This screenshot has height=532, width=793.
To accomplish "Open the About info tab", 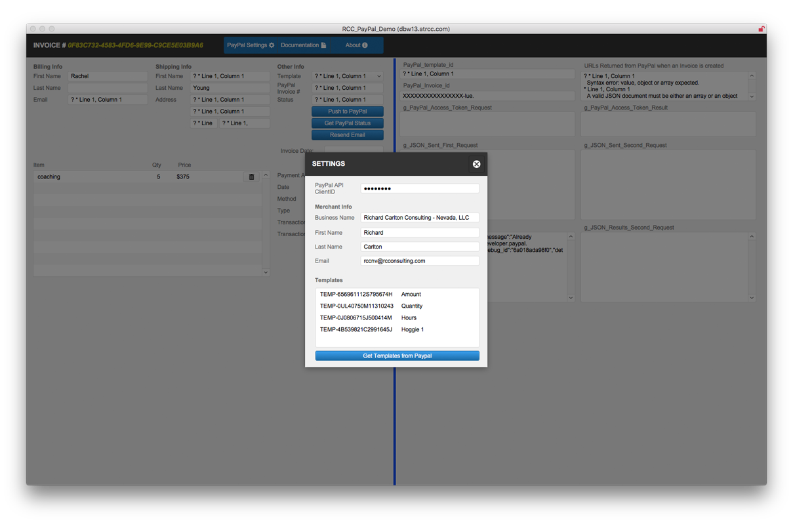I will pyautogui.click(x=356, y=45).
